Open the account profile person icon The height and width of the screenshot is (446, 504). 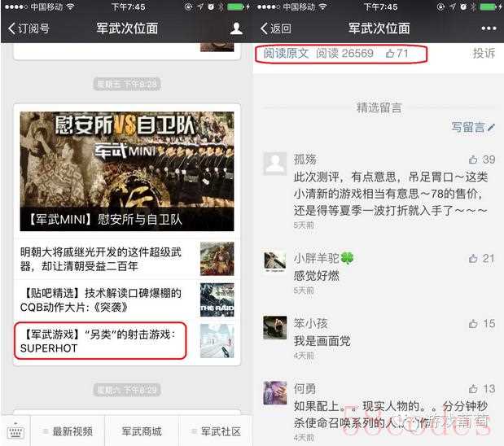coord(236,28)
